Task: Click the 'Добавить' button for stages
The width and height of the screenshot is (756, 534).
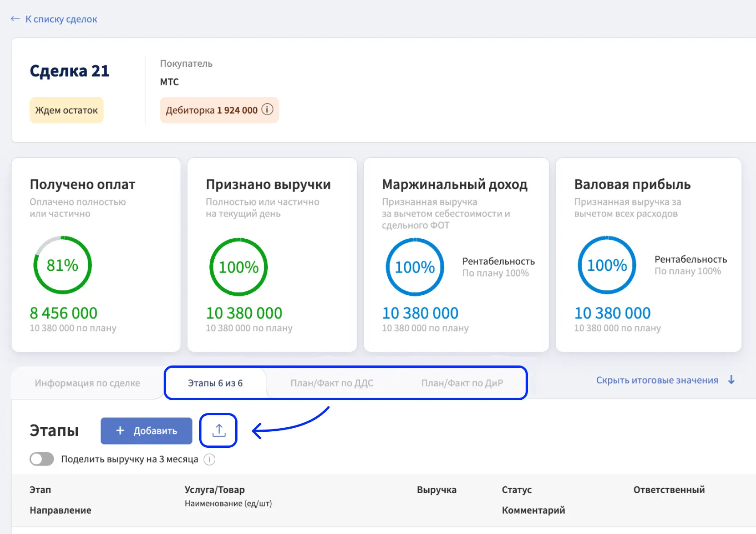Action: [146, 430]
